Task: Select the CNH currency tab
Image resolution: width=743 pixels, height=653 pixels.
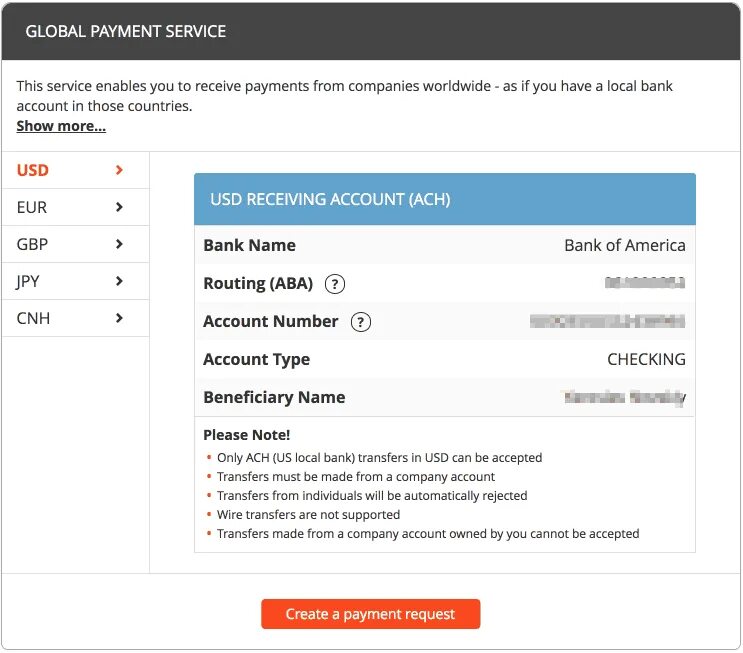Action: [33, 318]
